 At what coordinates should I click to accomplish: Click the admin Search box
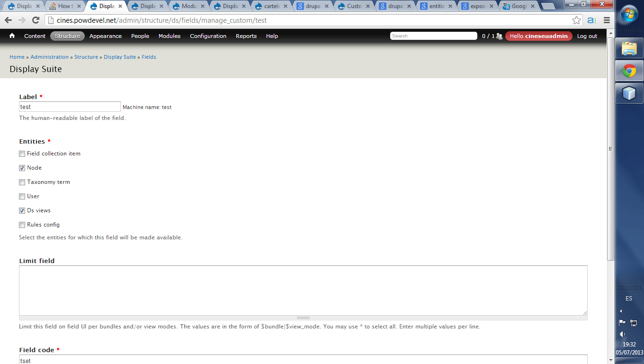click(x=433, y=36)
